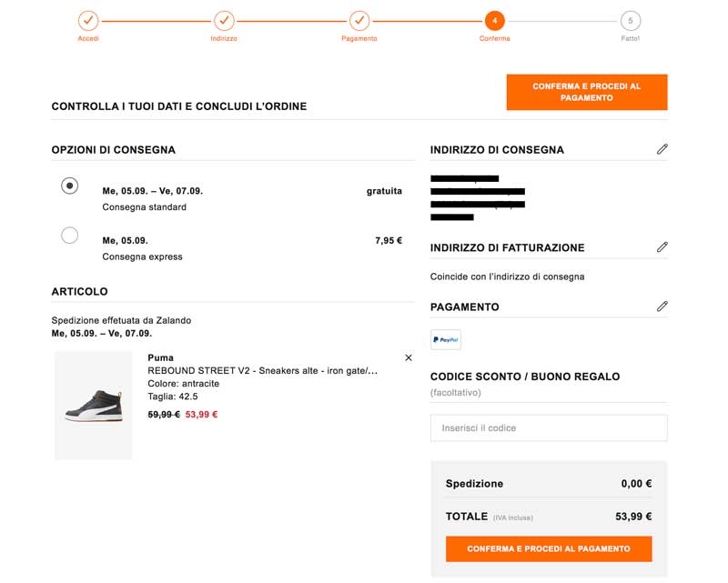Click the Indirizzo step label
This screenshot has width=728, height=583.
pyautogui.click(x=224, y=39)
